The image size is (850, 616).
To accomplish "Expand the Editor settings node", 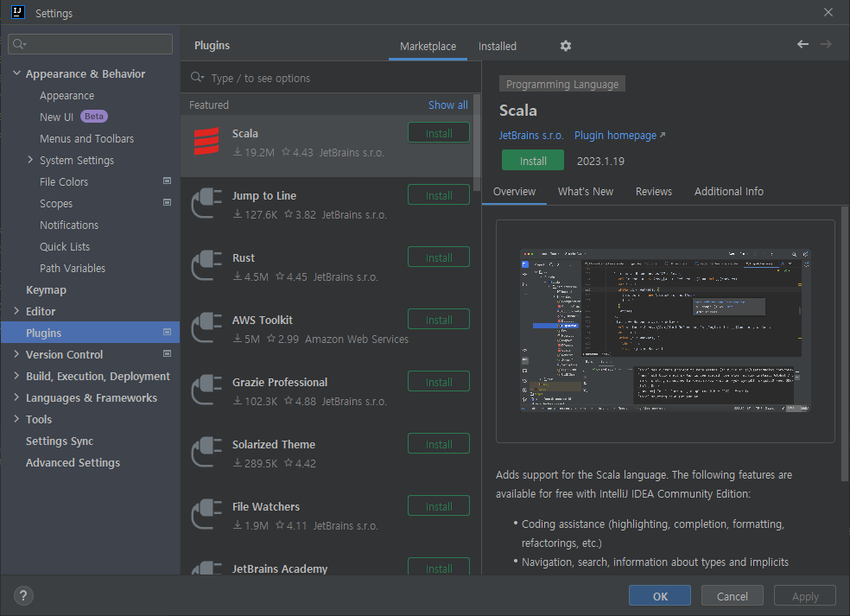I will click(x=16, y=311).
